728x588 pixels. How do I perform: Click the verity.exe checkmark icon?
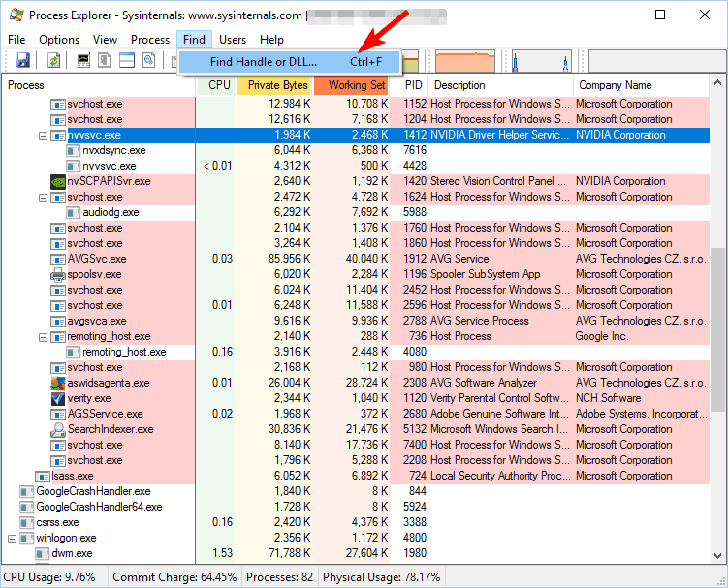pyautogui.click(x=57, y=399)
